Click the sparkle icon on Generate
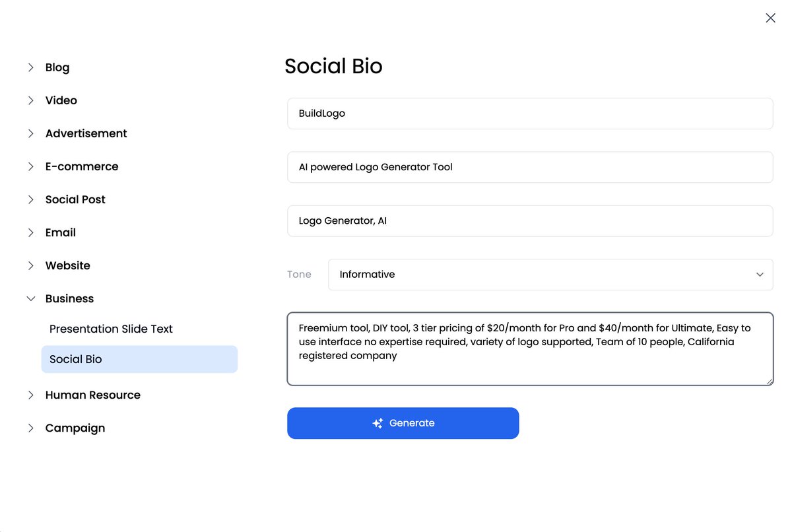Screen dimensions: 792x532 (378, 423)
